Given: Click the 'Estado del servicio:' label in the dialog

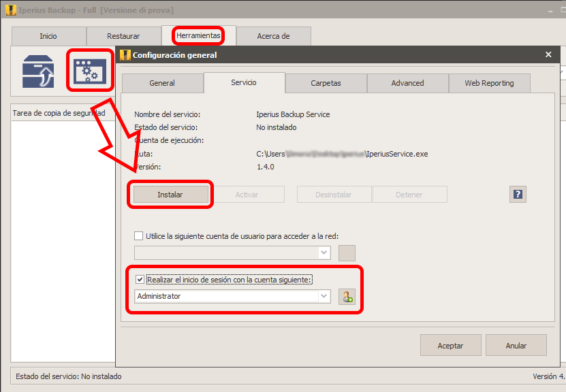Looking at the screenshot, I should pyautogui.click(x=166, y=127).
